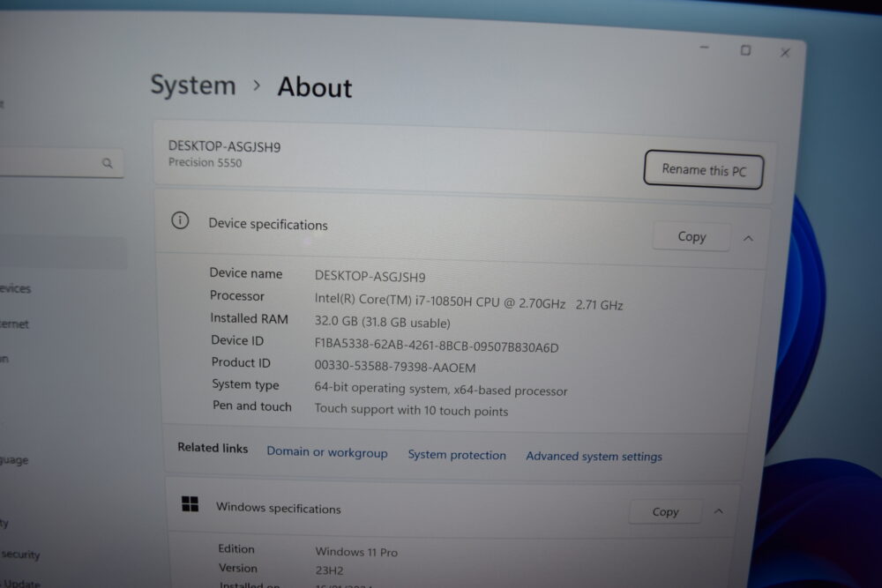The height and width of the screenshot is (588, 882).
Task: Click the Precision 5550 model text
Action: coord(206,162)
